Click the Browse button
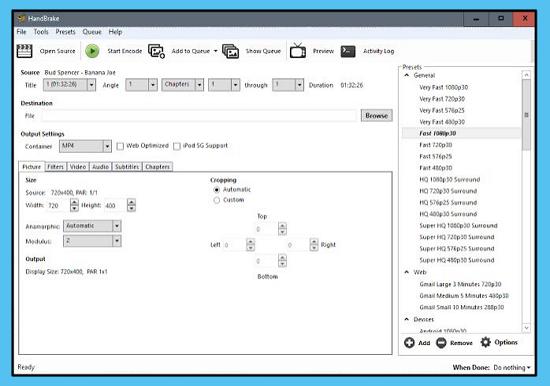Image resolution: width=550 pixels, height=386 pixels. pos(377,115)
